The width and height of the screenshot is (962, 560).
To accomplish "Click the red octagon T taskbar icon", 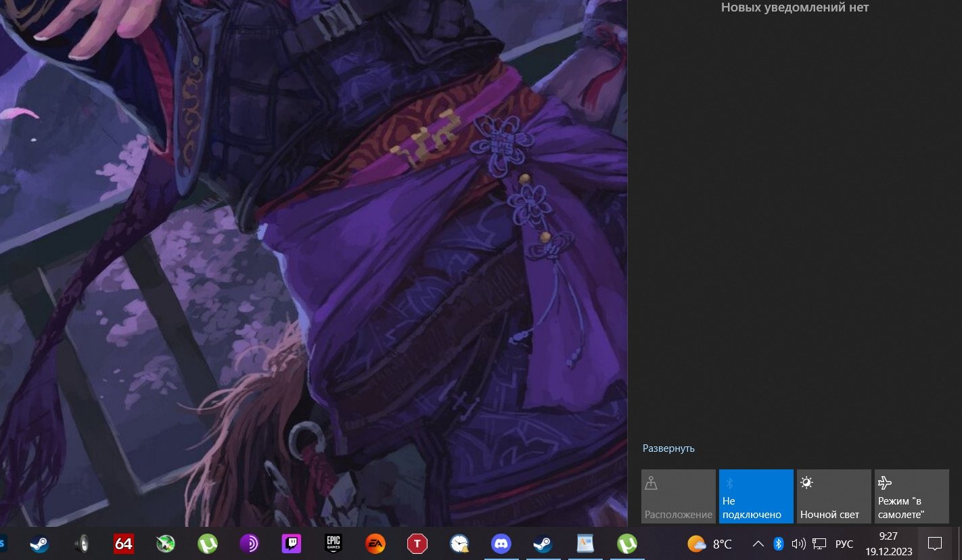I will (417, 543).
